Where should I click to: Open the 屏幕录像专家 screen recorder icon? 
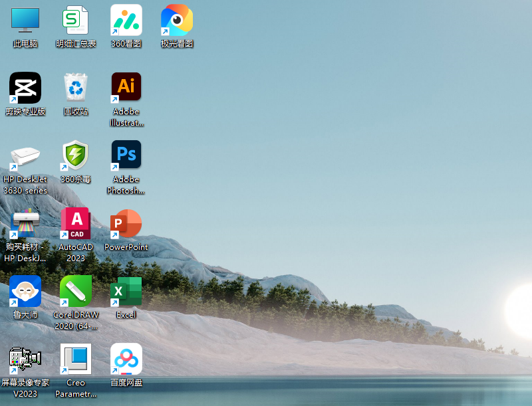(25, 359)
